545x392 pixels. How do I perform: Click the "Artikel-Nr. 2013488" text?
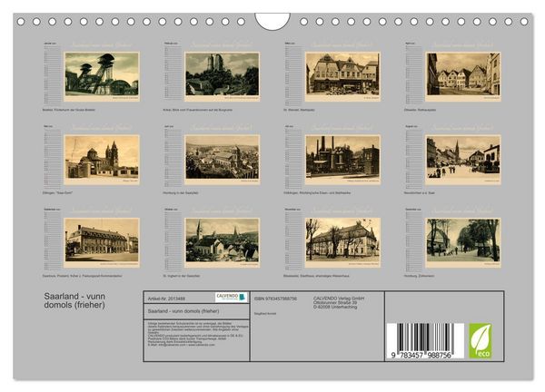(x=166, y=299)
